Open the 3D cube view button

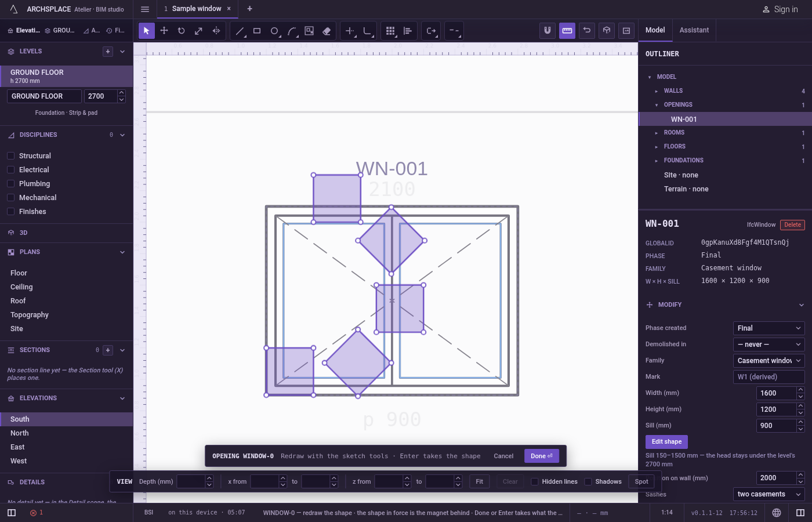pos(607,31)
